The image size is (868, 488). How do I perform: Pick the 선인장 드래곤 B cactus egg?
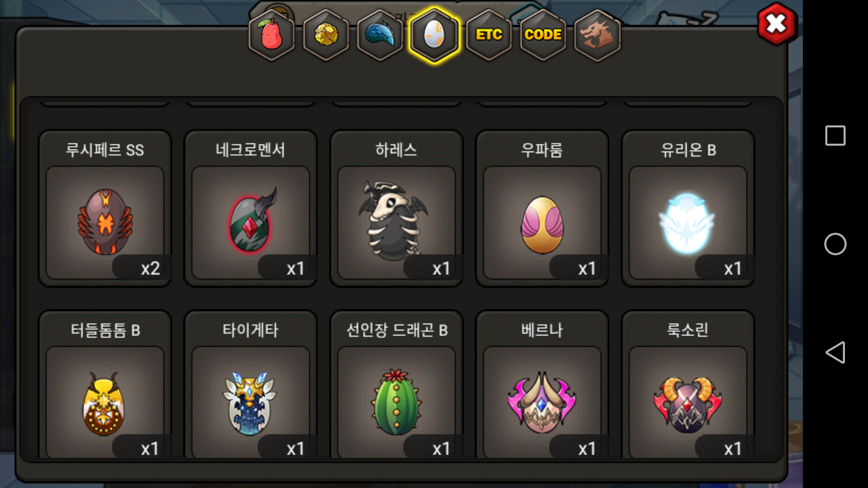click(396, 384)
